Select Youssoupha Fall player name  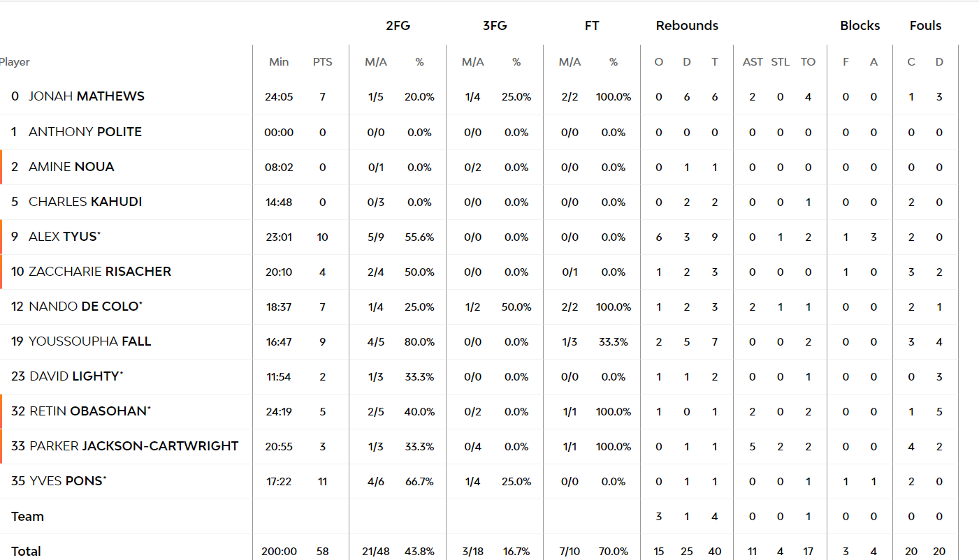click(90, 341)
